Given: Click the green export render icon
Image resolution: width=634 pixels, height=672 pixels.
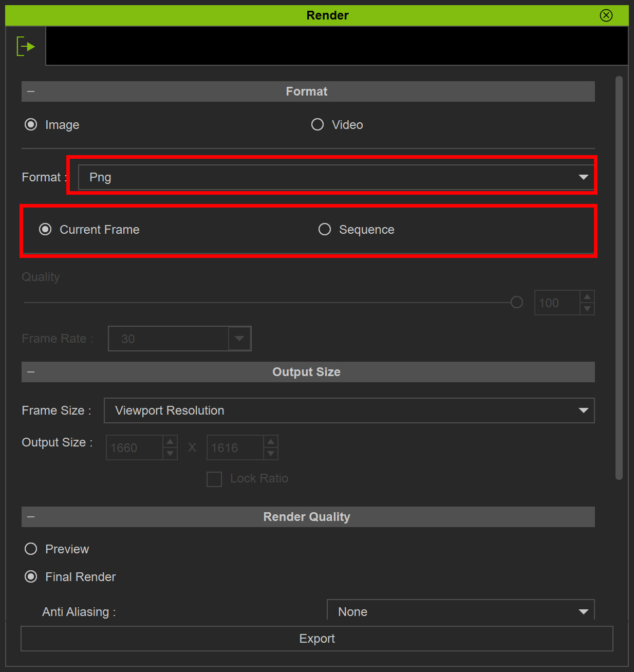Looking at the screenshot, I should [26, 46].
